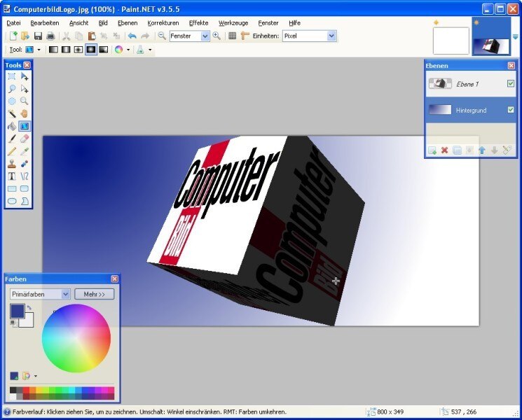
Task: Switch to the blank image thumbnail
Action: coord(451,41)
